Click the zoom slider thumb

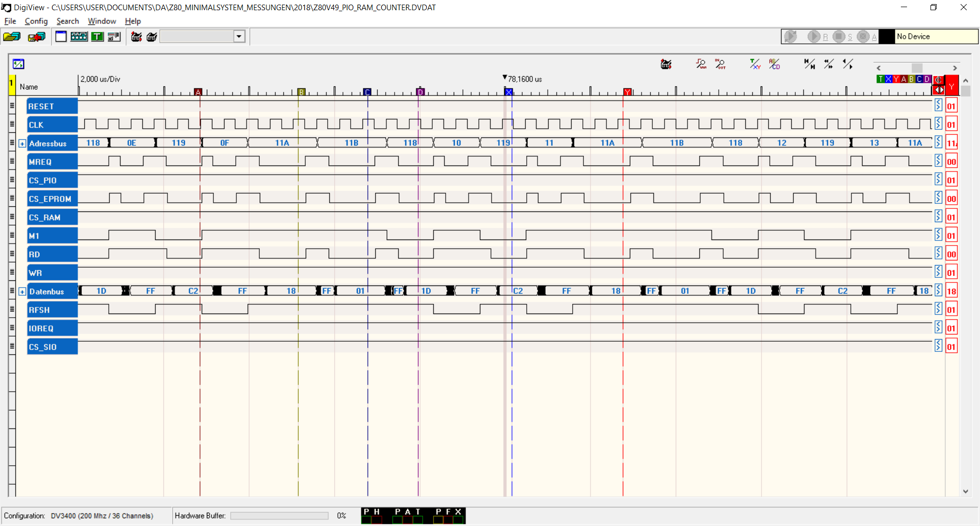click(917, 68)
